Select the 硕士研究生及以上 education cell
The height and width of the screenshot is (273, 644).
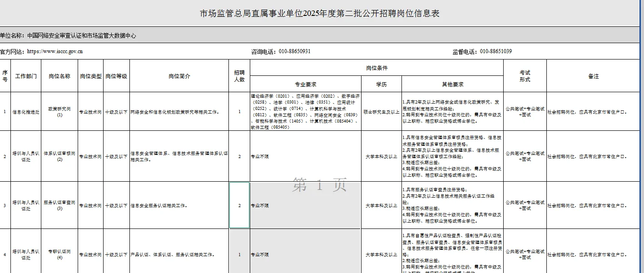point(381,111)
